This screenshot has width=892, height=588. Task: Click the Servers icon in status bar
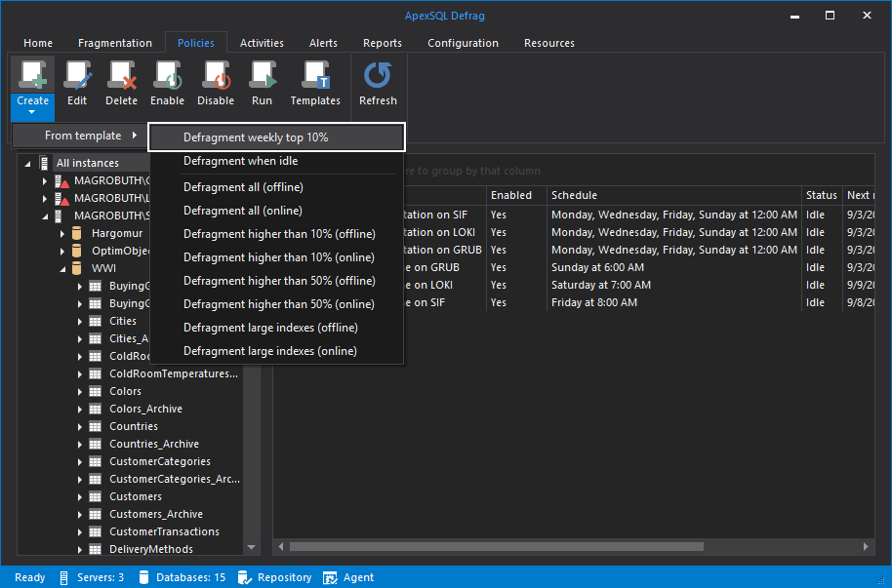pos(63,578)
